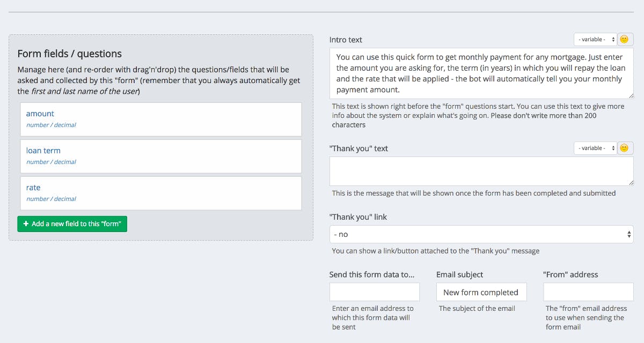Expand the "Thank you" link dropdown
The height and width of the screenshot is (343, 644).
tap(481, 234)
